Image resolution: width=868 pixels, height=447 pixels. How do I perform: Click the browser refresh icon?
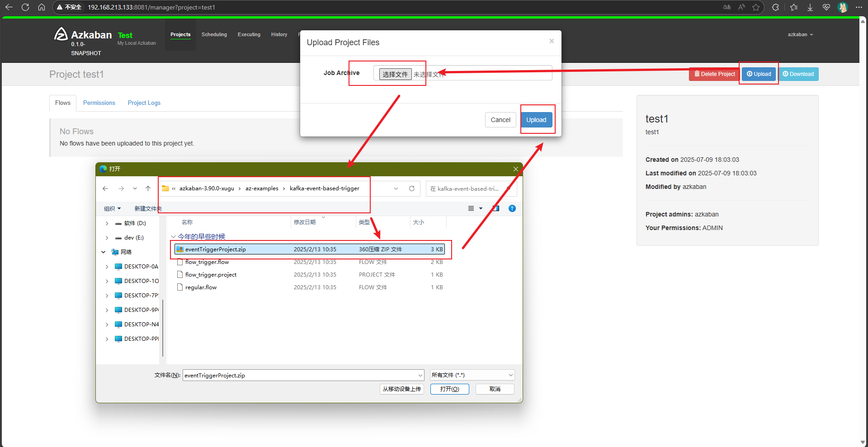click(x=25, y=7)
